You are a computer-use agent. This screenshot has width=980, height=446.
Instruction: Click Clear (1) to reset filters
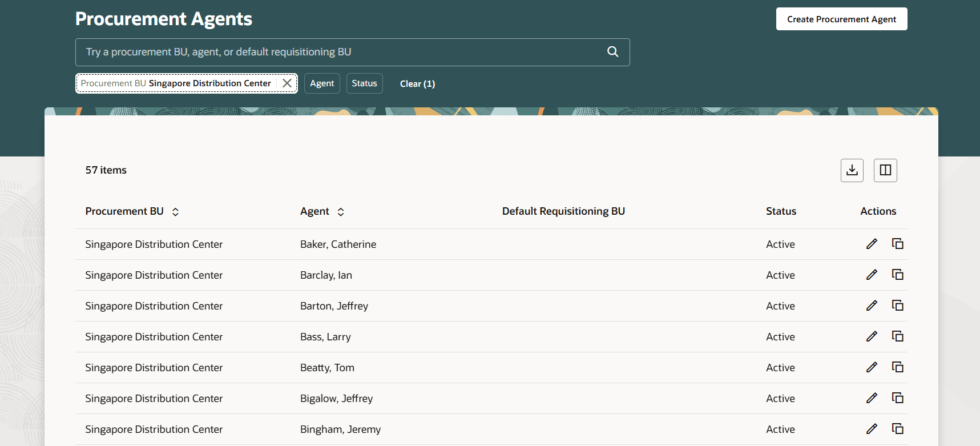tap(417, 84)
